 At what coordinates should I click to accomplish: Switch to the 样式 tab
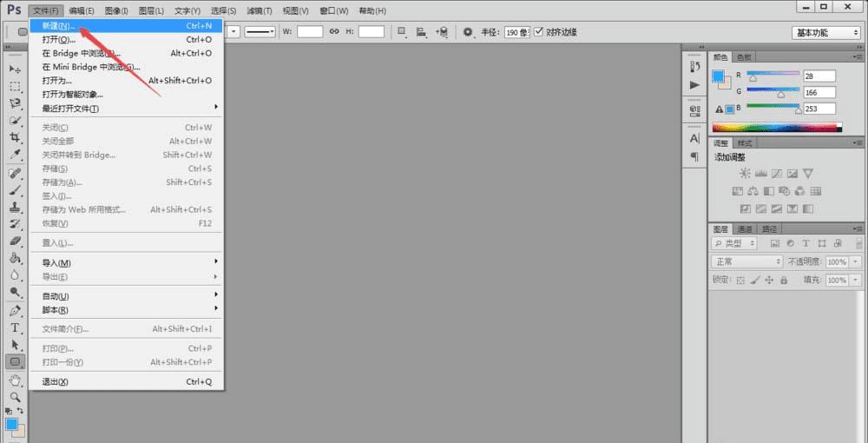pyautogui.click(x=745, y=142)
